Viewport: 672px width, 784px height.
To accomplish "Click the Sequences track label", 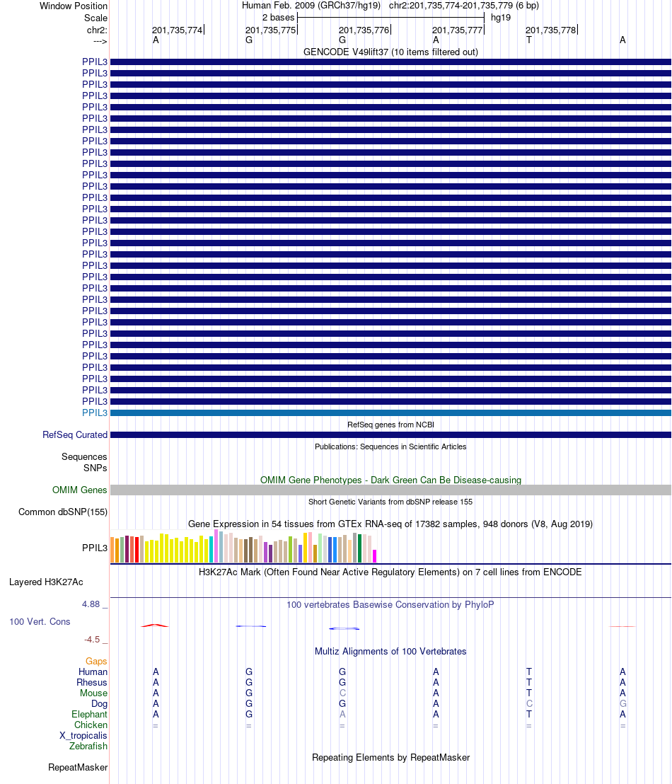I will click(x=84, y=457).
